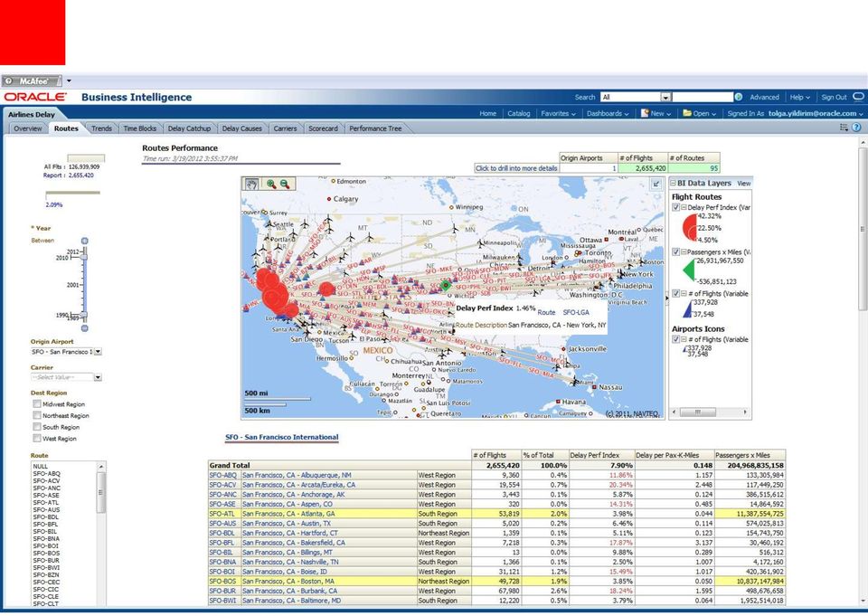Click the Advanced search link
Screen dimensions: 868x616
coord(765,97)
